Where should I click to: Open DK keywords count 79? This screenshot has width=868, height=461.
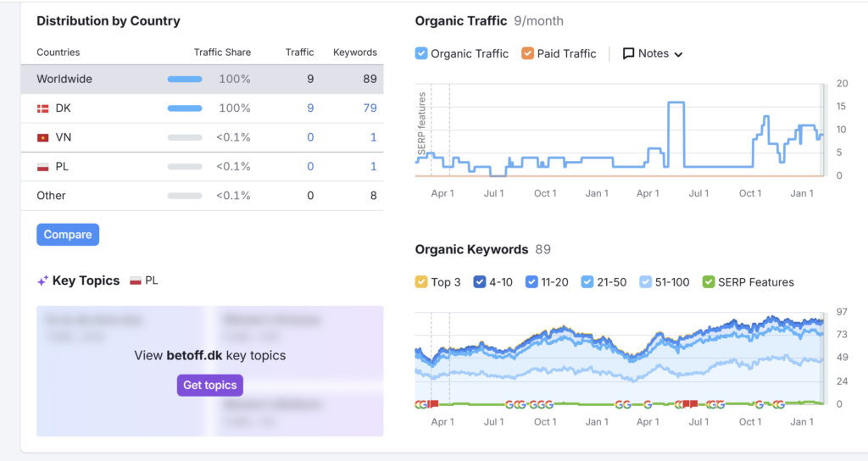coord(369,108)
